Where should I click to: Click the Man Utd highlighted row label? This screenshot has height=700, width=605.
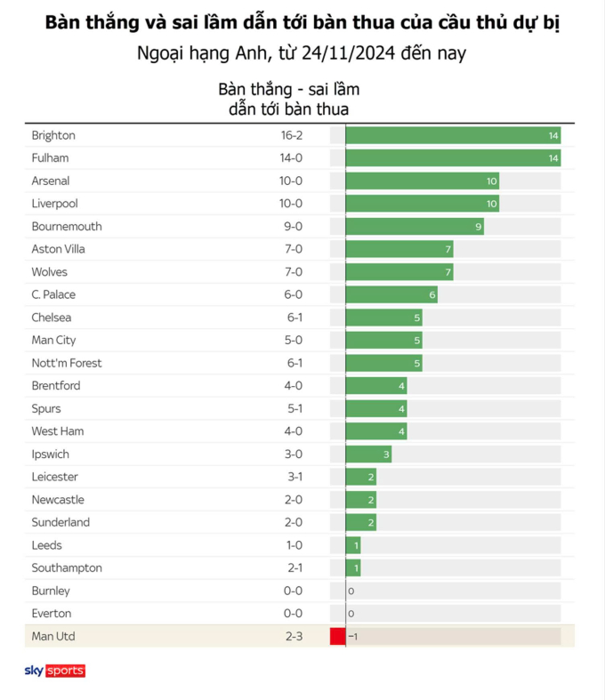(52, 636)
